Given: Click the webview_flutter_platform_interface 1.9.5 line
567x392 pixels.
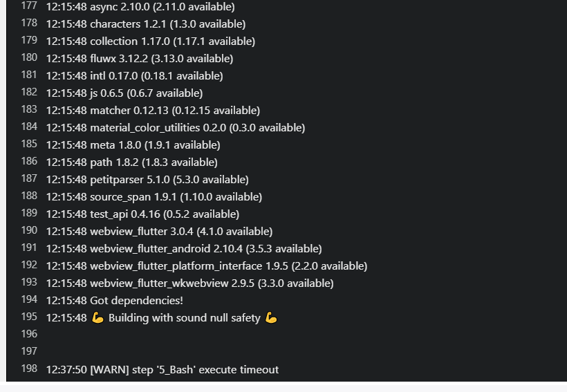Looking at the screenshot, I should (x=207, y=266).
